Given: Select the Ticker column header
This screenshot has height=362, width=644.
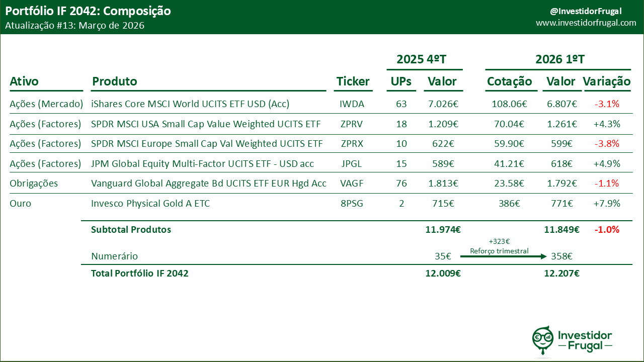Looking at the screenshot, I should (353, 81).
